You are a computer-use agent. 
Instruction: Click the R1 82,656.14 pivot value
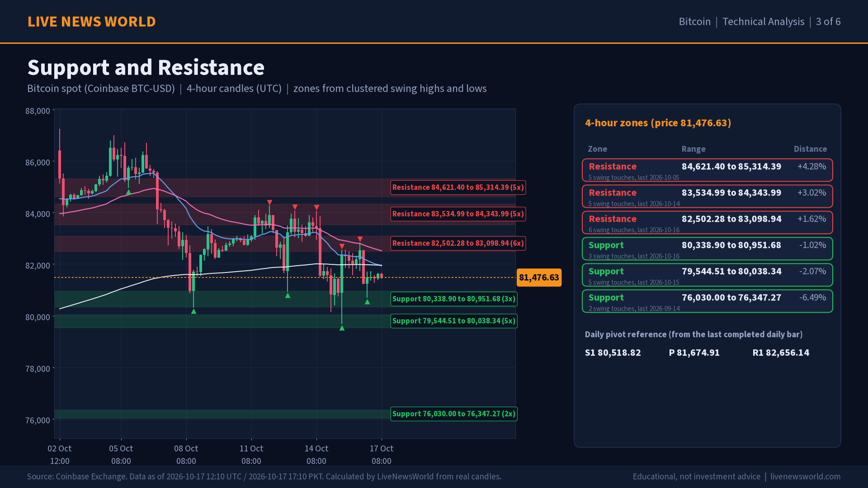[x=781, y=353]
